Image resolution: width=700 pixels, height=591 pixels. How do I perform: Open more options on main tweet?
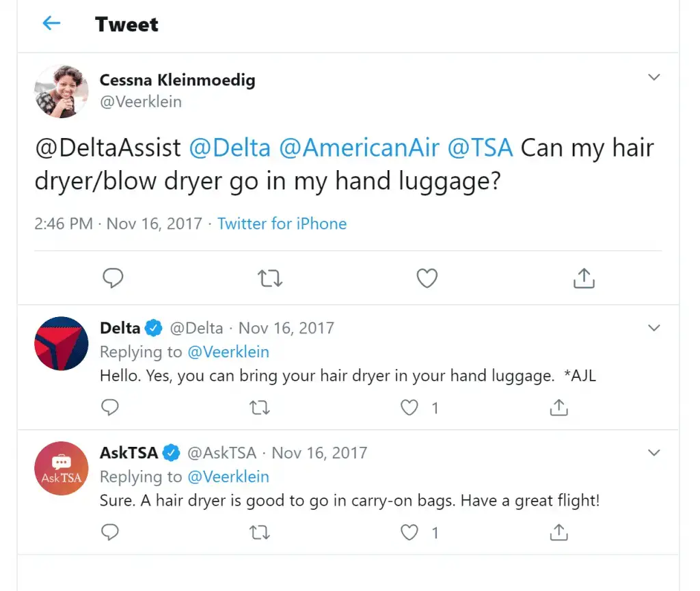click(x=654, y=77)
